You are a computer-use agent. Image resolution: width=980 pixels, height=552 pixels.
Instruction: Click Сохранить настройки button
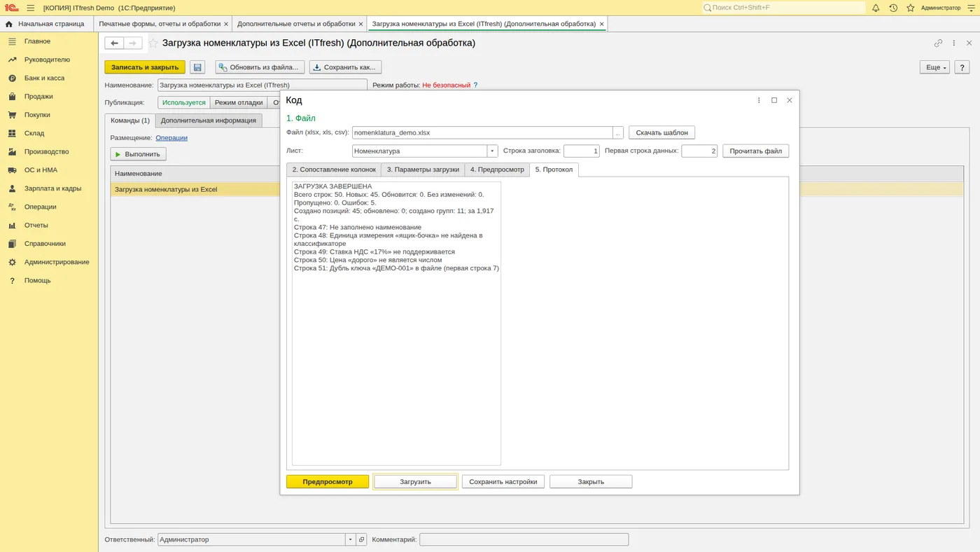coord(503,482)
